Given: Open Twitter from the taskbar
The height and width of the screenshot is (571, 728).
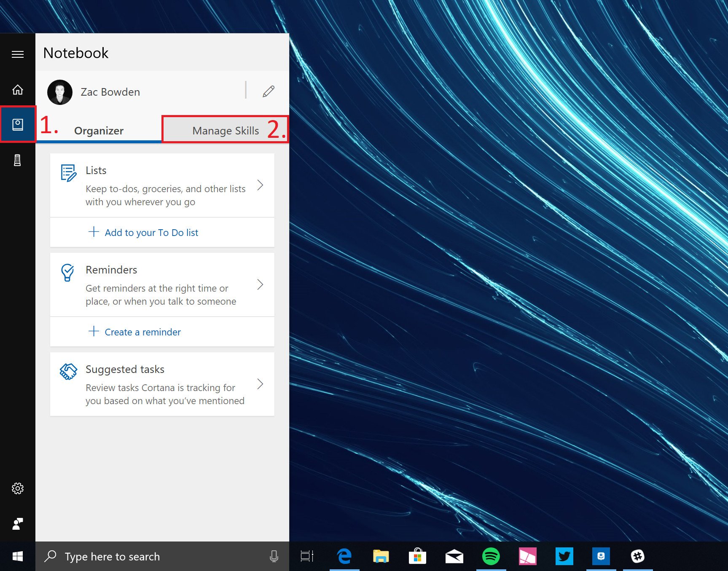Looking at the screenshot, I should [x=564, y=556].
